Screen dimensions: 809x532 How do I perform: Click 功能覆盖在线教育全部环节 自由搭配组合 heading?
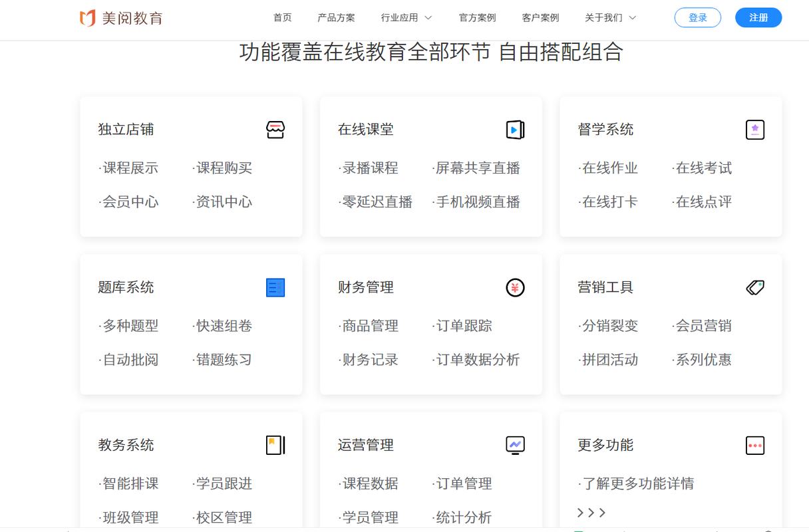click(x=431, y=52)
